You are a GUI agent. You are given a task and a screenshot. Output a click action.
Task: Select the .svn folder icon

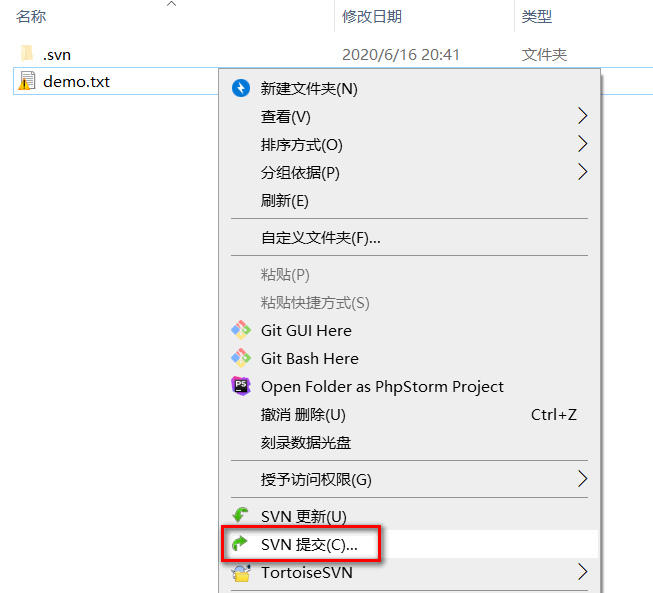(x=27, y=53)
